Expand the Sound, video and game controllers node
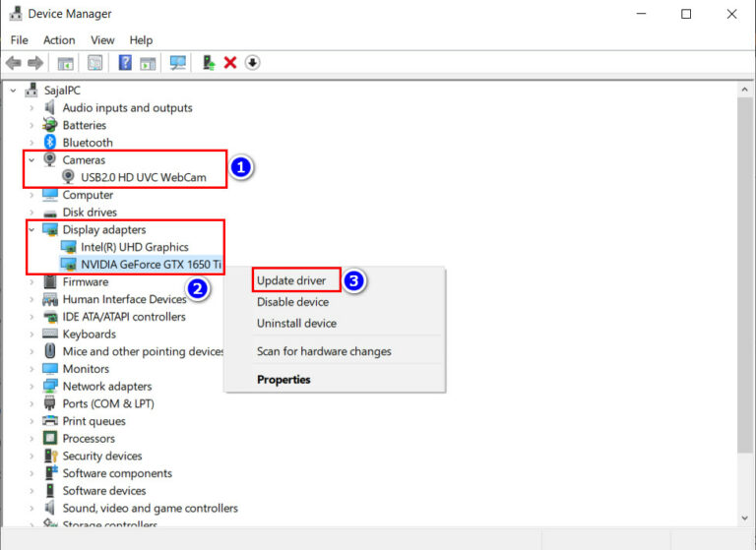The image size is (756, 550). [31, 508]
